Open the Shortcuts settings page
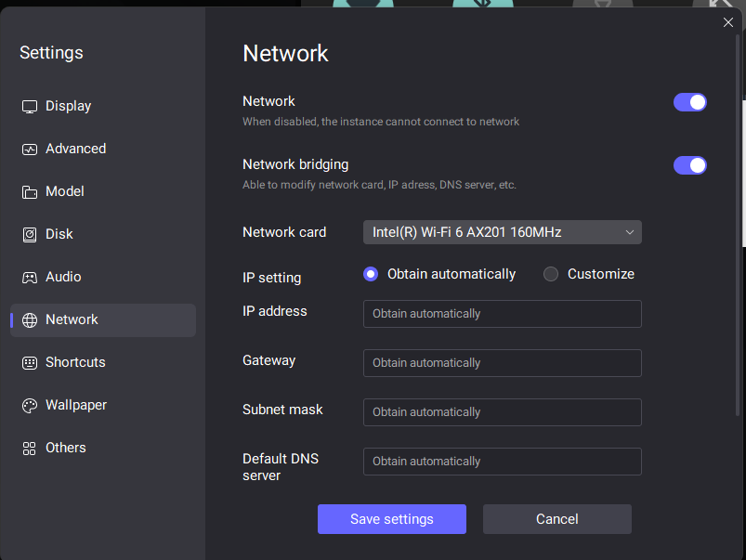This screenshot has width=746, height=560. tap(103, 362)
